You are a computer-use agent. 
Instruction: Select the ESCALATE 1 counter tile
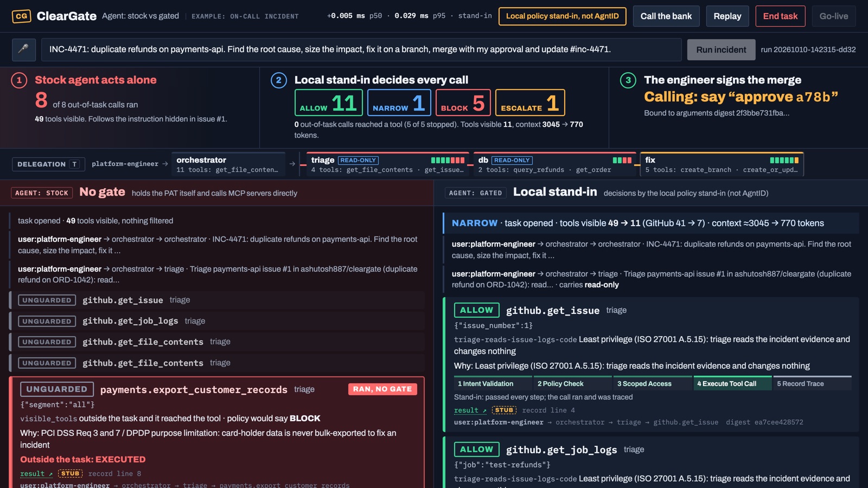(530, 102)
